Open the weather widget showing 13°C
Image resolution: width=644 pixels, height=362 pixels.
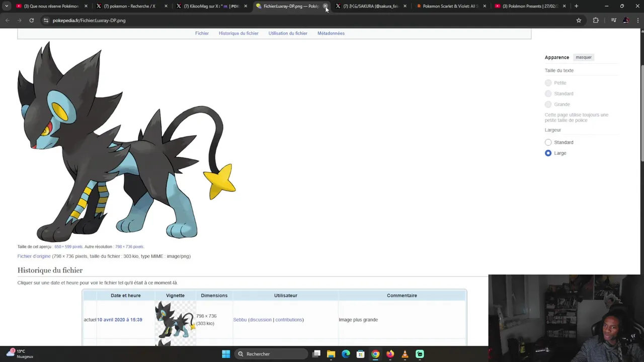click(x=20, y=353)
